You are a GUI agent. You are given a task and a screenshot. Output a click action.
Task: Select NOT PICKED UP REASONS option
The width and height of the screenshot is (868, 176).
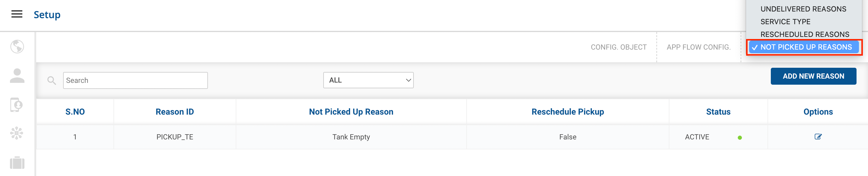tap(806, 47)
